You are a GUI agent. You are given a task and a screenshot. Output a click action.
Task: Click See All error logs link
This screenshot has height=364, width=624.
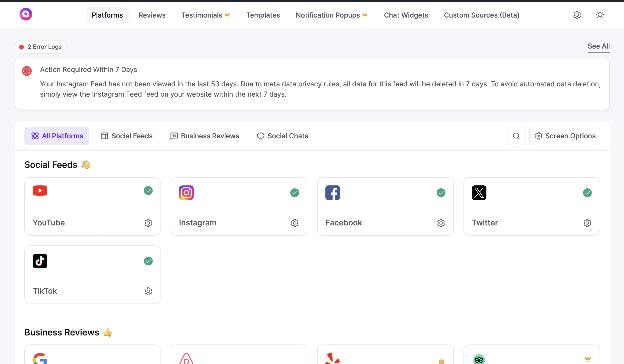(x=598, y=46)
